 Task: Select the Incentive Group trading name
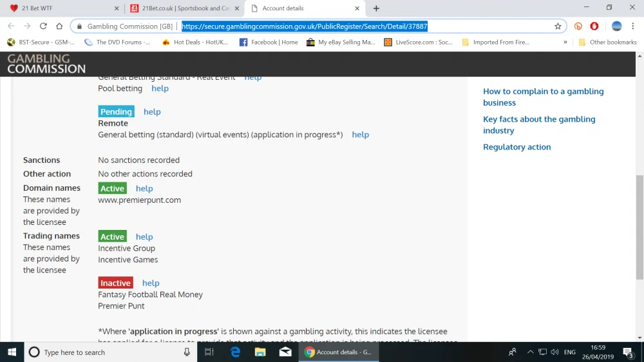(126, 248)
